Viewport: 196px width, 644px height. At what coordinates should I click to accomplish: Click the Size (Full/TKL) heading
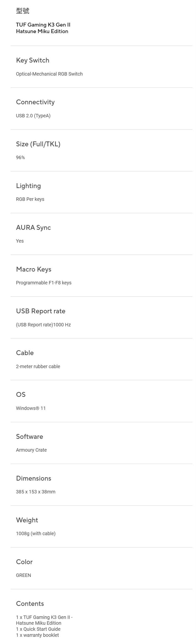[38, 144]
